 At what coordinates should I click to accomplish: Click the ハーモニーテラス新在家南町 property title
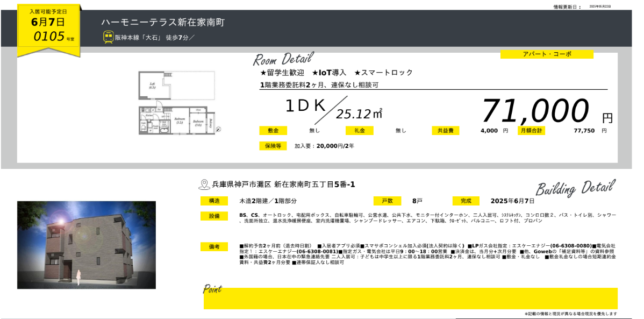tap(163, 23)
